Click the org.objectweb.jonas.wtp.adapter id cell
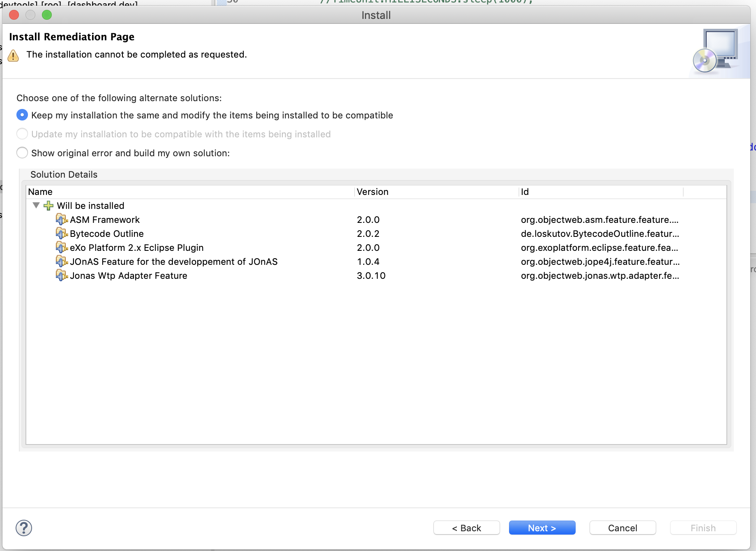 pyautogui.click(x=600, y=275)
